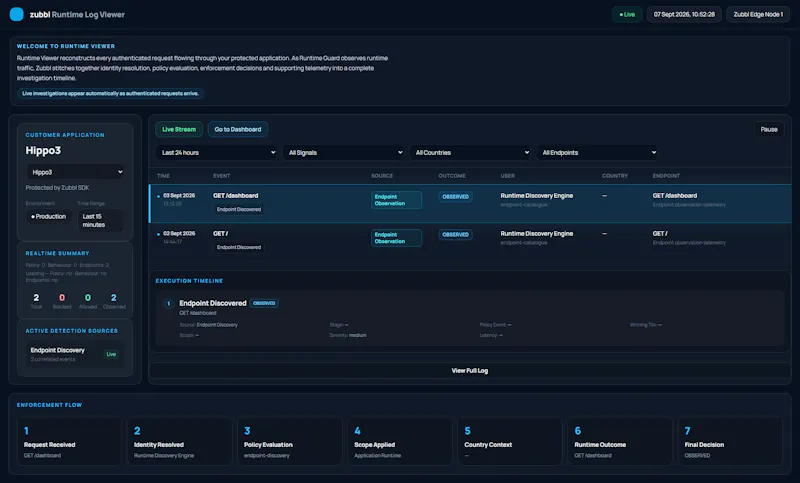The width and height of the screenshot is (800, 483).
Task: Select Runtime Outcome enforcement flow card
Action: click(x=620, y=442)
